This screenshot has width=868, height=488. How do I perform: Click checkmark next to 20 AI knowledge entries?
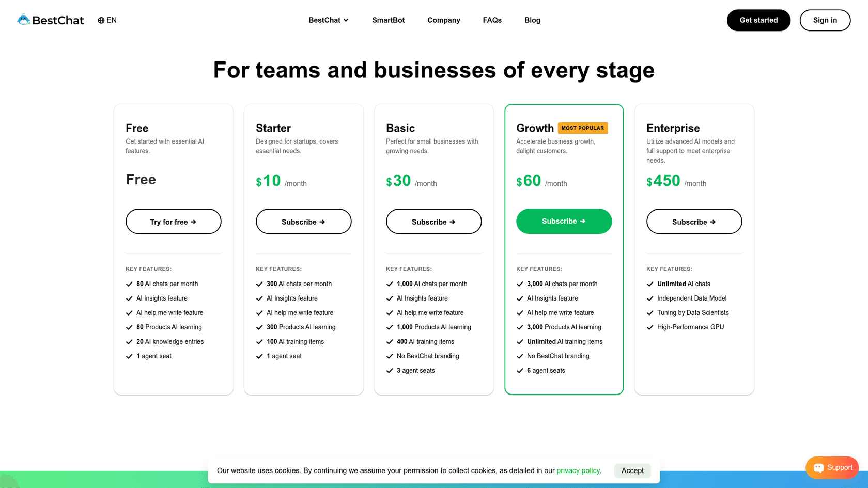[129, 342]
